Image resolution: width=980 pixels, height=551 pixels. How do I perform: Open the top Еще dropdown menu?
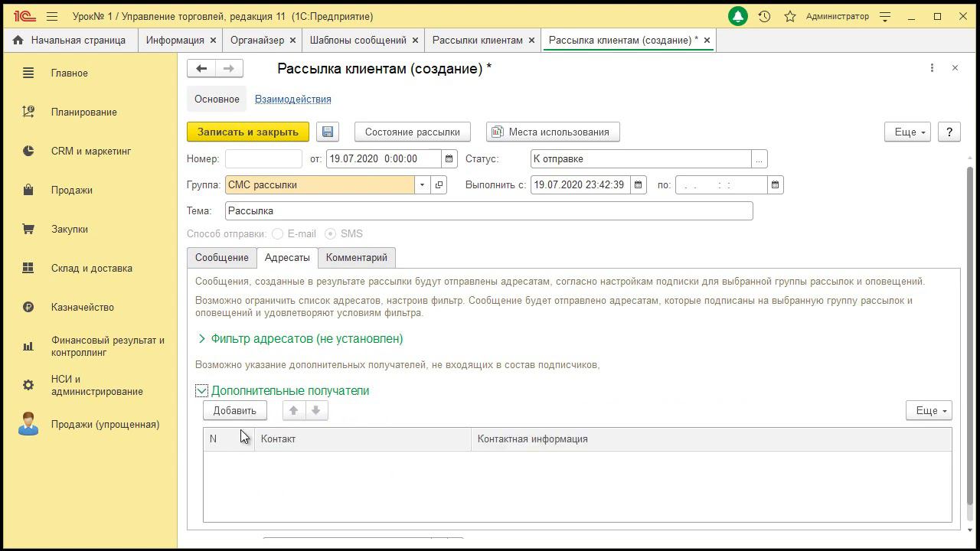(x=907, y=132)
